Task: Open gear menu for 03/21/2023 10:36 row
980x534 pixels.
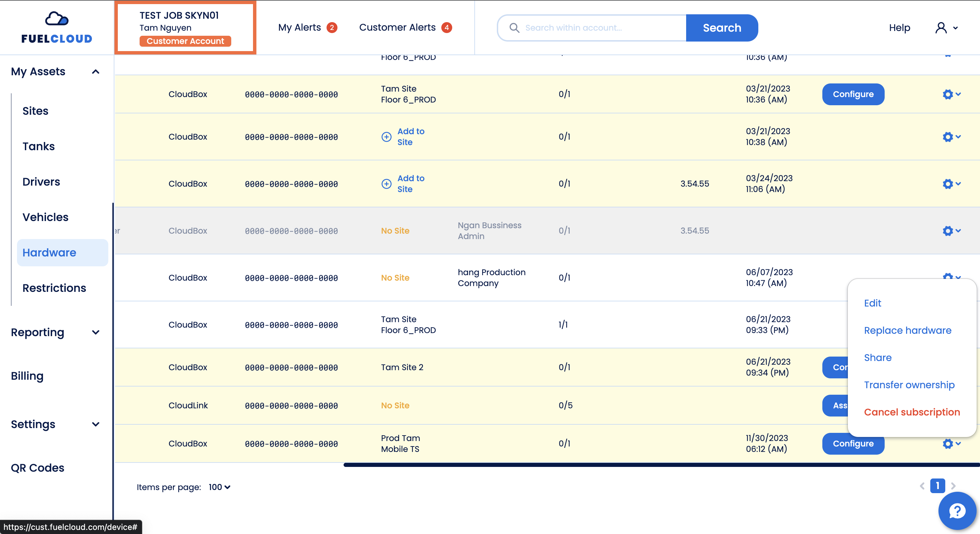Action: pyautogui.click(x=951, y=94)
